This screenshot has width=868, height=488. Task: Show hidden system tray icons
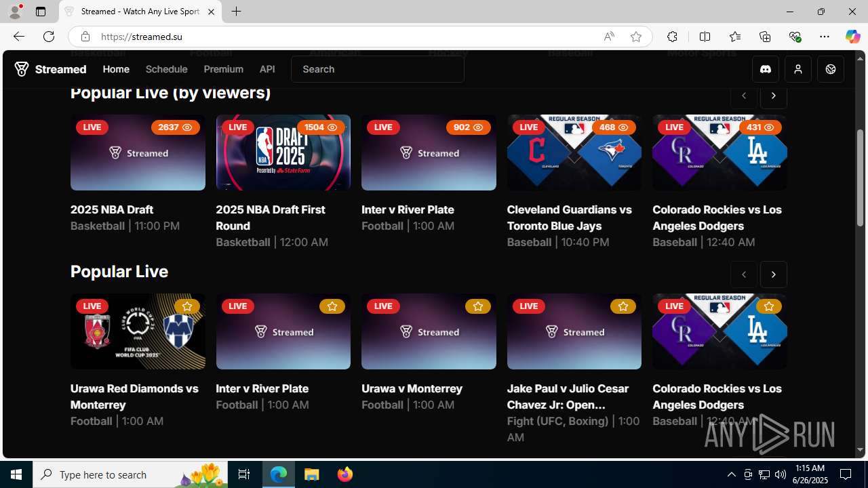(x=731, y=474)
